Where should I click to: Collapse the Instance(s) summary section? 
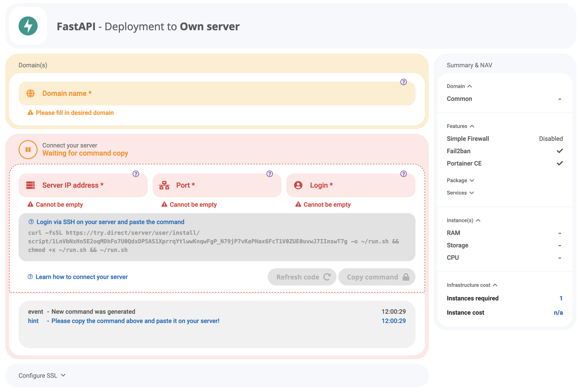(x=464, y=220)
